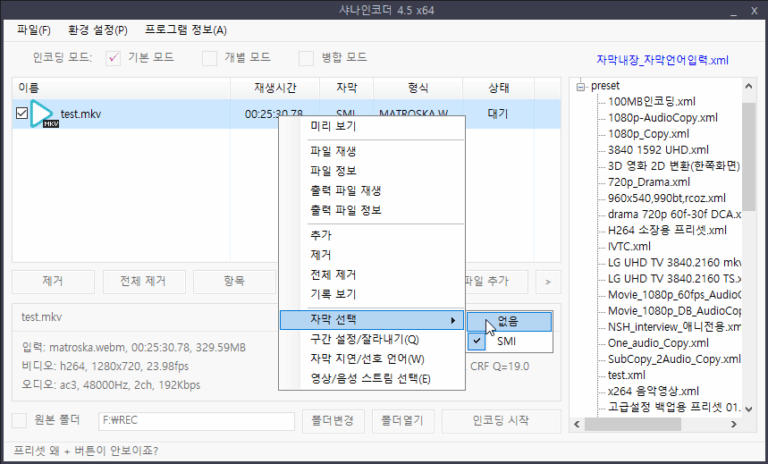Viewport: 768px width, 464px height.
Task: Click the preset horizontal scrollbar thumb
Action: coord(633,424)
